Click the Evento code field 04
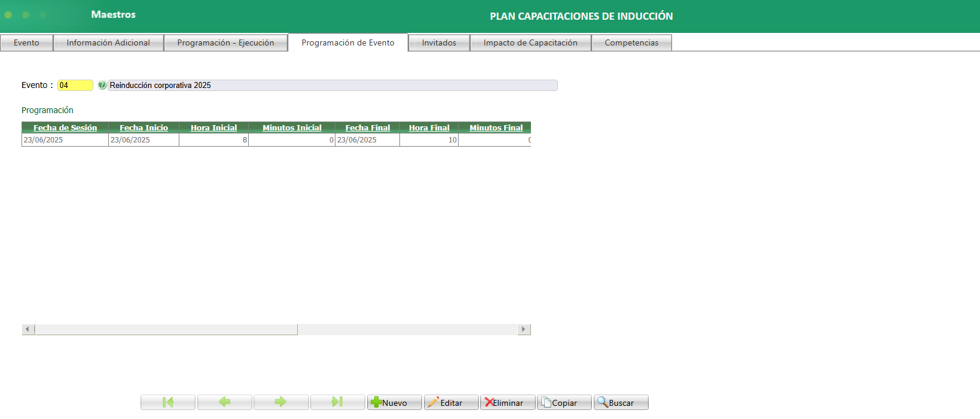Screen dimensions: 980x419 [x=75, y=85]
